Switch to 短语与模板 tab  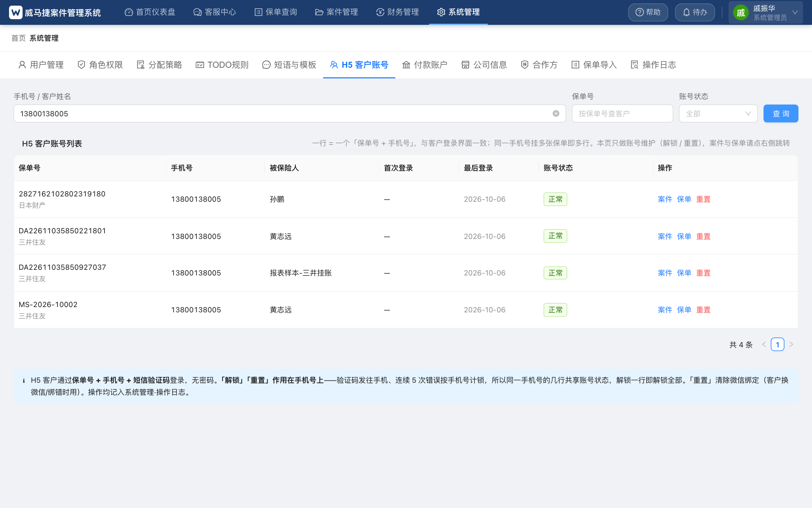289,65
